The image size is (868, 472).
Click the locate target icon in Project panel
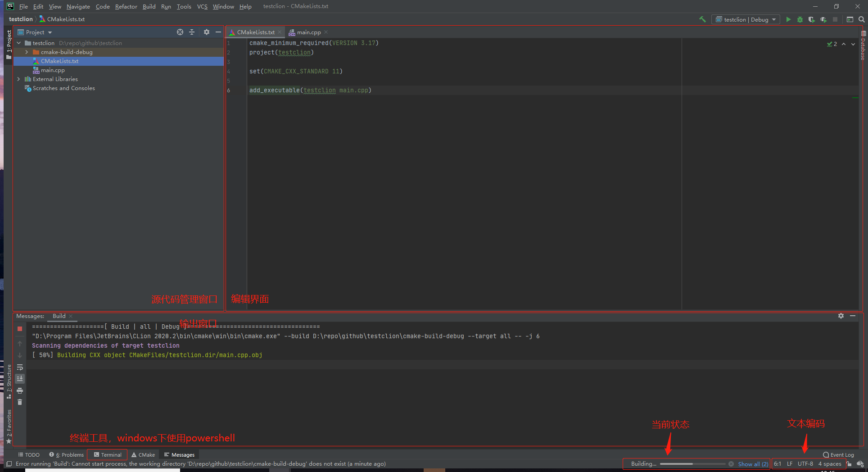point(180,32)
